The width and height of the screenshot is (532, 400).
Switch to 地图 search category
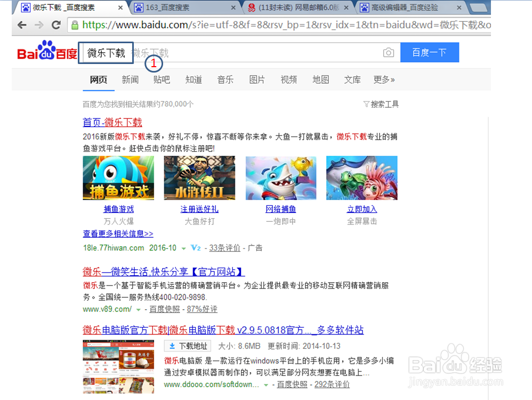tap(320, 80)
